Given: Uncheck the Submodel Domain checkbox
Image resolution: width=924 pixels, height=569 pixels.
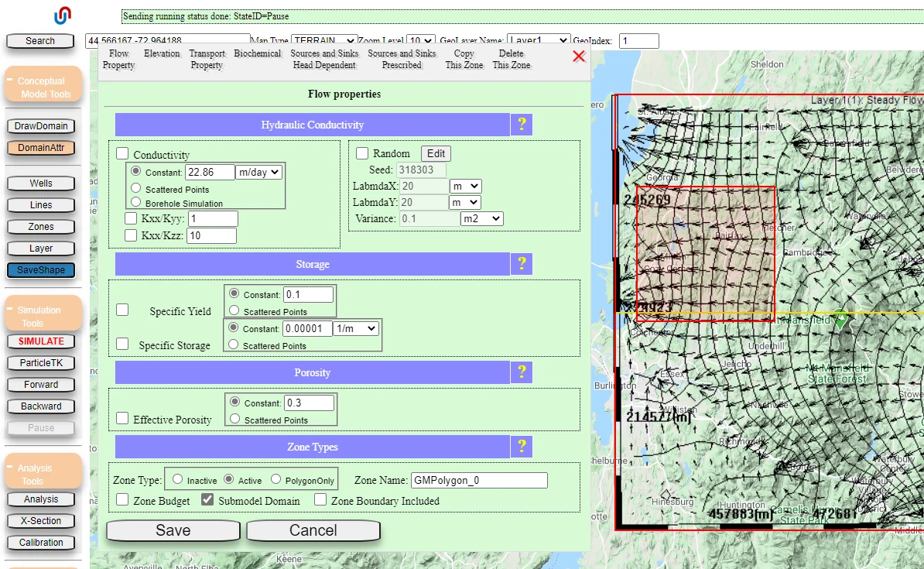Looking at the screenshot, I should point(207,499).
